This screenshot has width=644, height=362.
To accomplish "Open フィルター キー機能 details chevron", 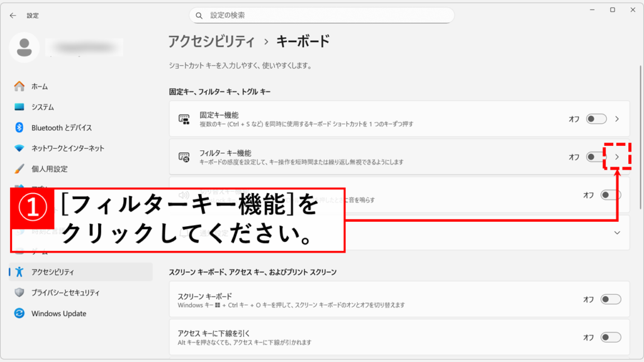I will tap(617, 156).
